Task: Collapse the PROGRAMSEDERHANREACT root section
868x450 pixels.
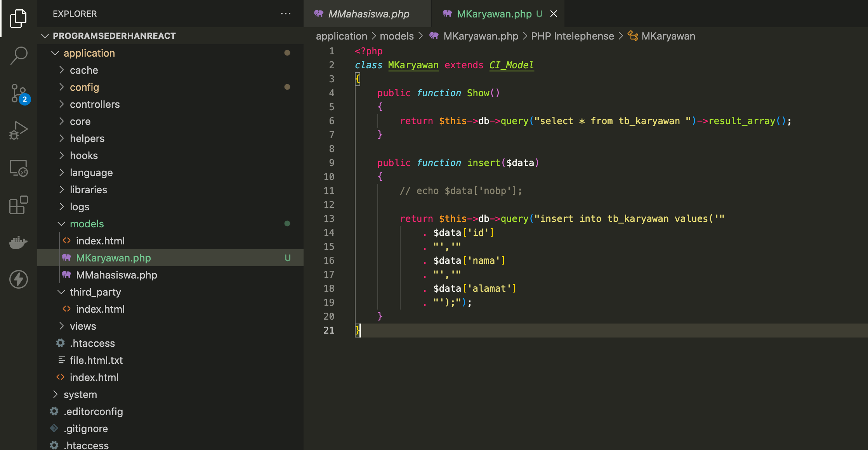Action: pyautogui.click(x=114, y=36)
